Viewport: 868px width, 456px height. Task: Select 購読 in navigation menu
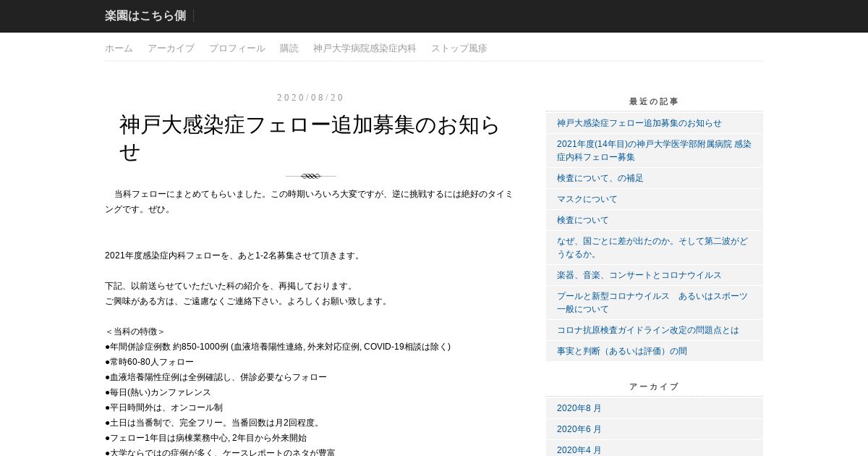point(289,48)
